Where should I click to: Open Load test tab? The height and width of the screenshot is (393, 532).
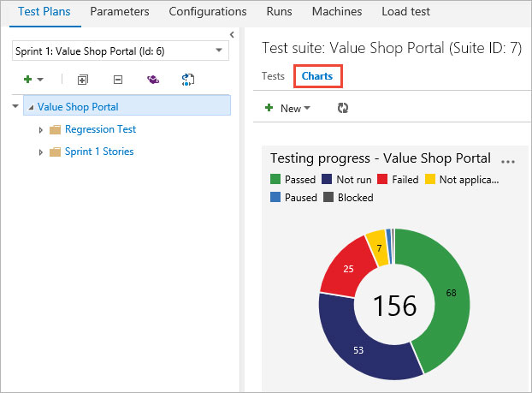pos(405,11)
